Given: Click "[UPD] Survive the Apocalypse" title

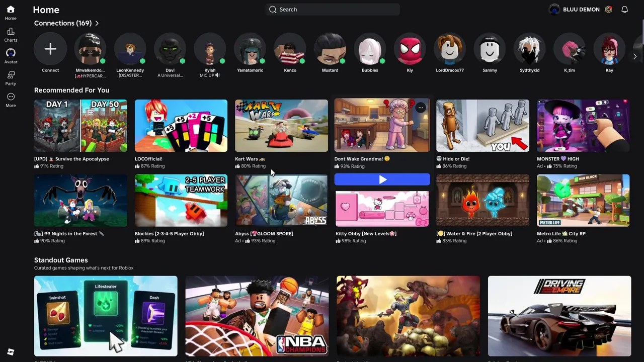Looking at the screenshot, I should [x=71, y=159].
